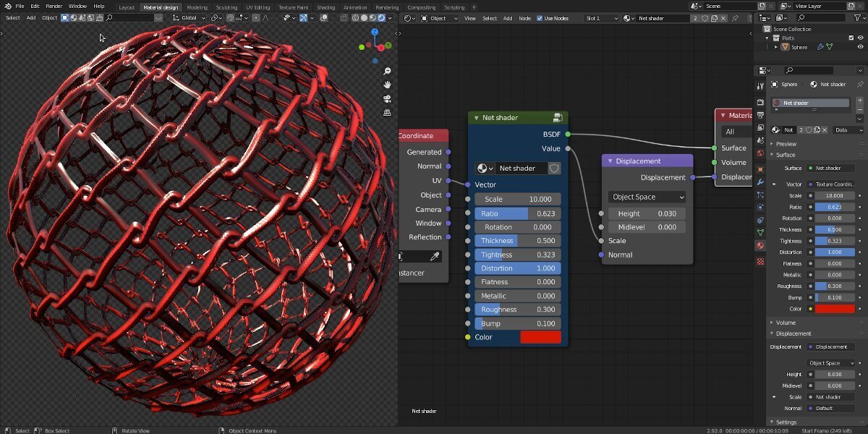The image size is (868, 434).
Task: Click the move-view hand icon beside the viewport
Action: point(387,85)
